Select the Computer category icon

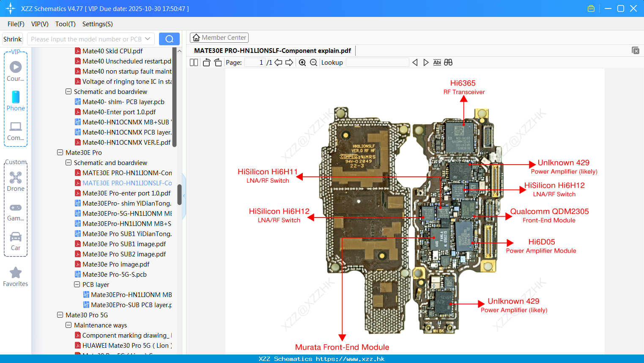coord(16,131)
